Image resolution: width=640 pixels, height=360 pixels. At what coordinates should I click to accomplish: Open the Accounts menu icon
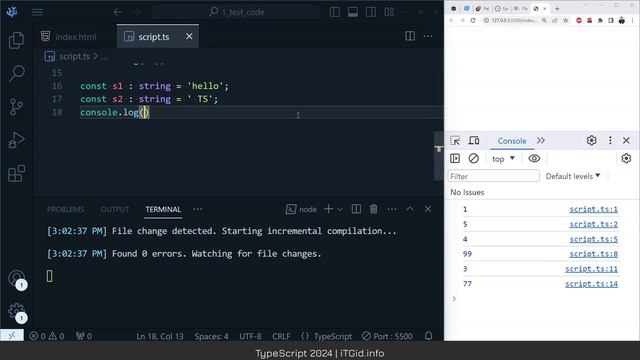point(16,278)
